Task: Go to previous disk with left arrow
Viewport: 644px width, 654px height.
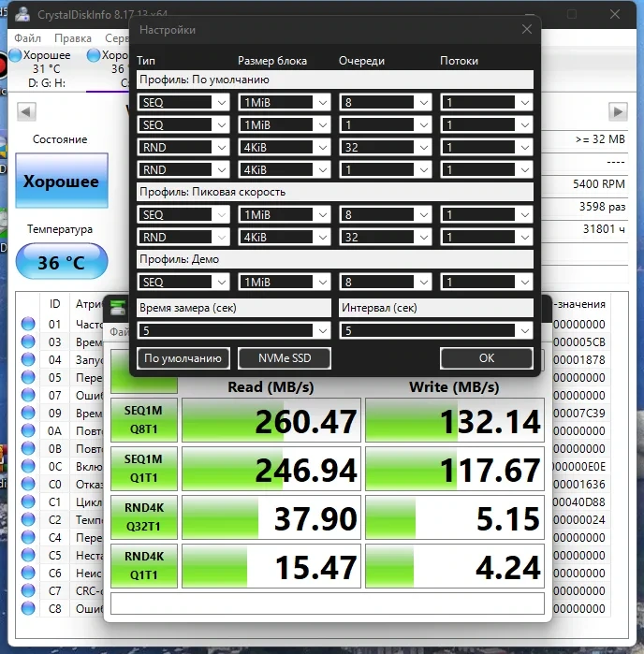Action: click(26, 111)
